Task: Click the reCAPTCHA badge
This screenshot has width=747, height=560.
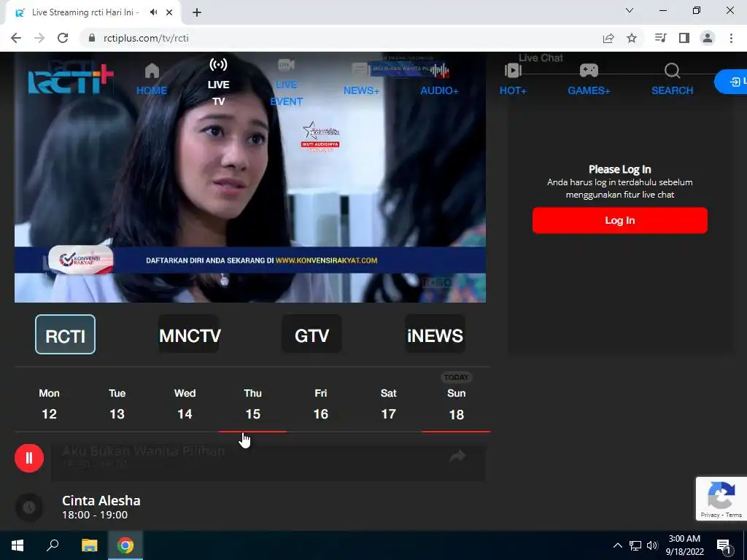Action: tap(721, 499)
